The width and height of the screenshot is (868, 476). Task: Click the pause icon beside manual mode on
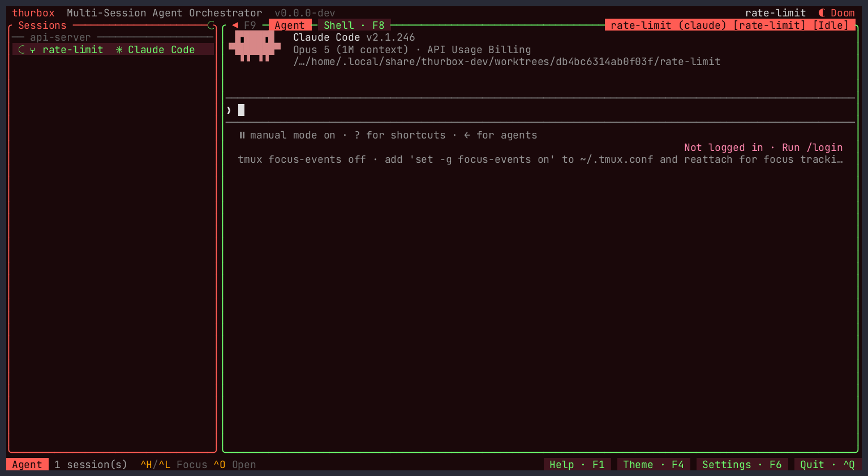(x=242, y=135)
